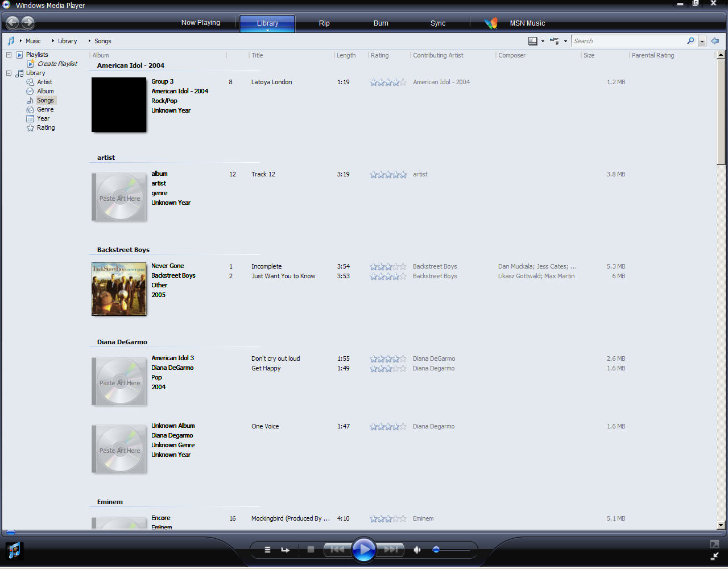Click the scrollbar down arrow

point(721,525)
